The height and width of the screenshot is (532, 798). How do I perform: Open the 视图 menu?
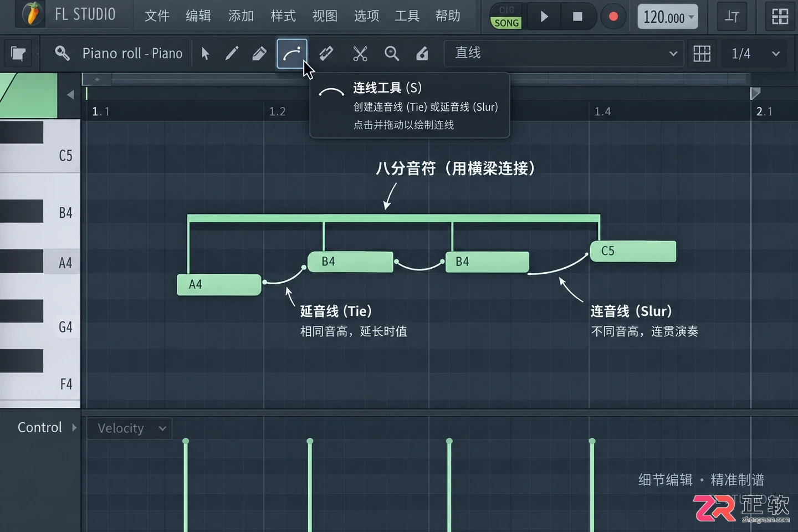[325, 16]
